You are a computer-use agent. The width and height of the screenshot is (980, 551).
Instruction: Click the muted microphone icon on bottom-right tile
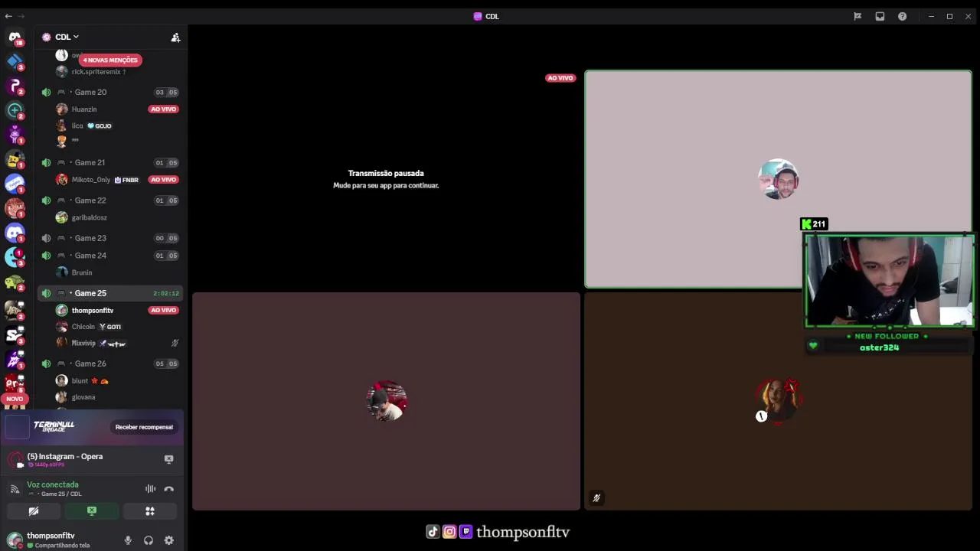pos(596,498)
